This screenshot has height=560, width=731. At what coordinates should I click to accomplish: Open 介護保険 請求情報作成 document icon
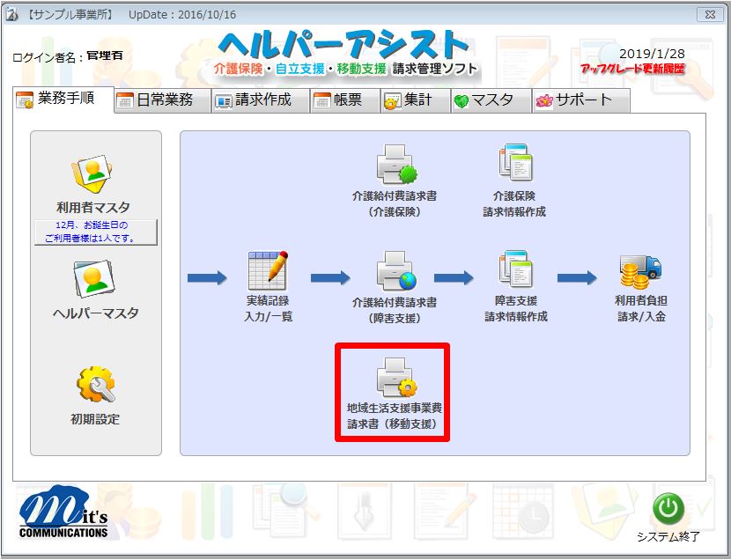(x=514, y=165)
